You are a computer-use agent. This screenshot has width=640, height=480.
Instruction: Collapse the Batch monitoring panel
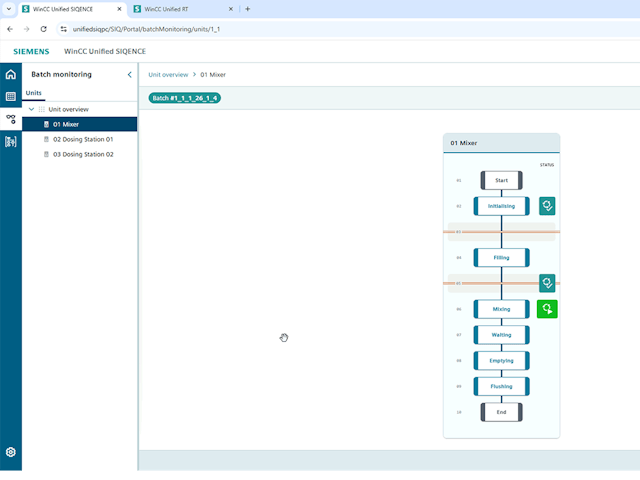129,74
